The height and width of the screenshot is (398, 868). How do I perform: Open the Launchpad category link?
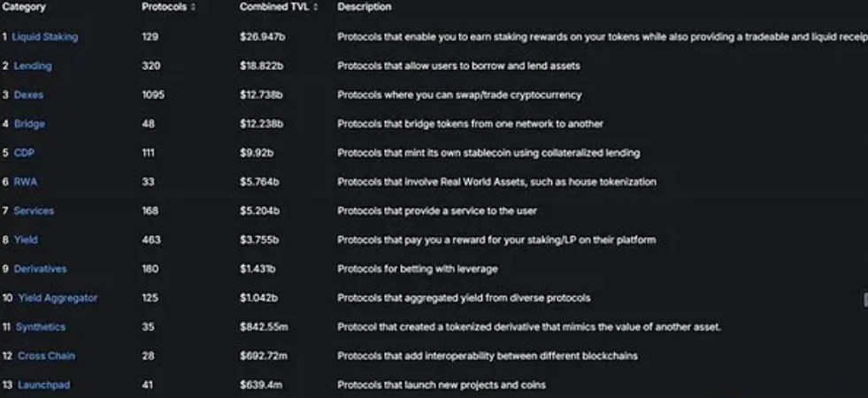pyautogui.click(x=43, y=385)
